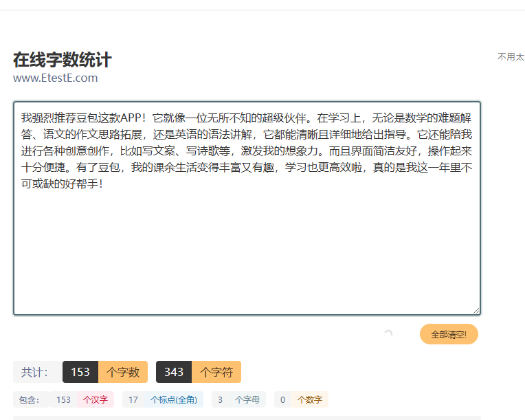This screenshot has width=525, height=420.
Task: Click the 个标点(全角) label
Action: (174, 399)
